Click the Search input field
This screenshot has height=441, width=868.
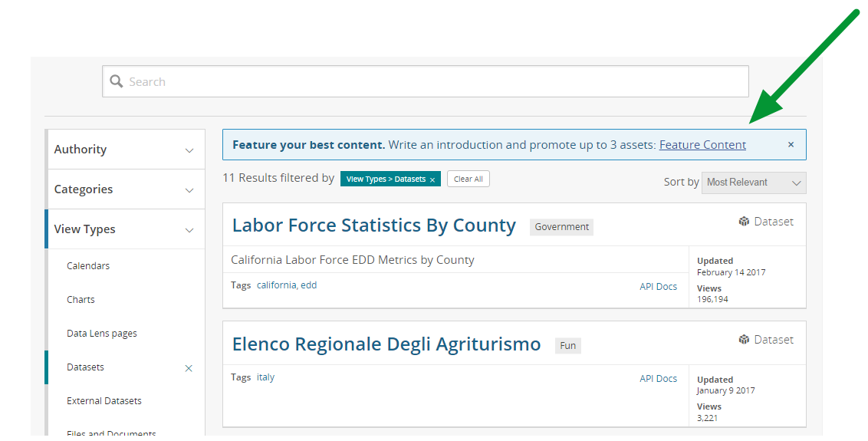click(x=425, y=81)
